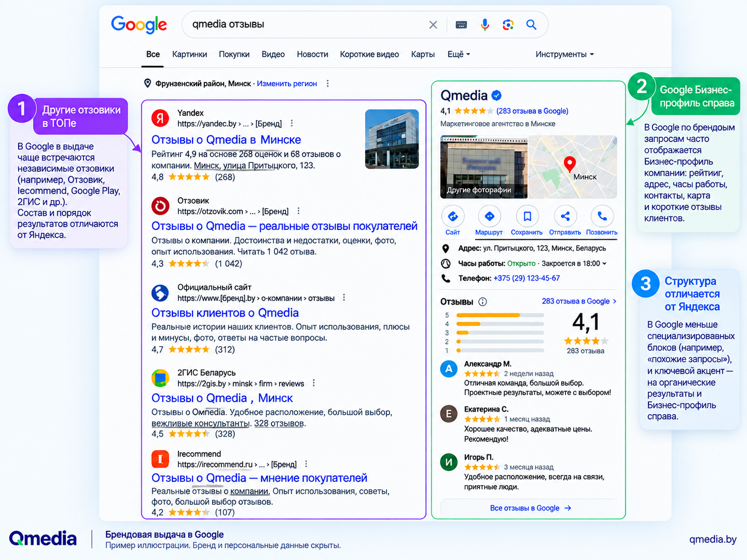This screenshot has width=747, height=560.
Task: Open result Отзывы о Qmedia в Минске
Action: [x=226, y=140]
